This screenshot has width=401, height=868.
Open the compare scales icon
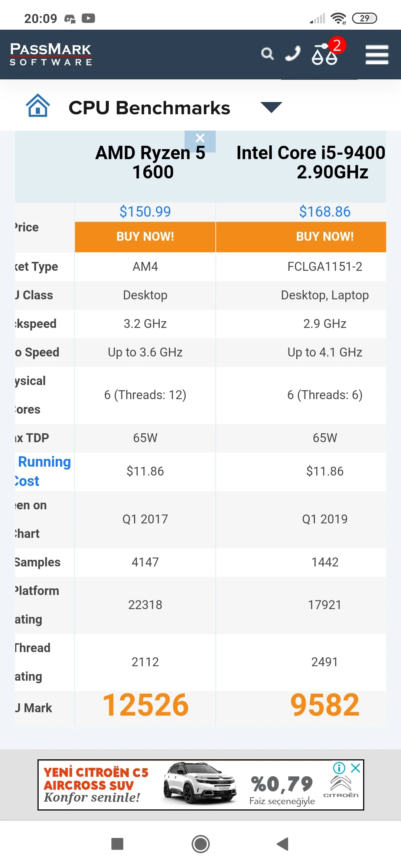(x=325, y=55)
